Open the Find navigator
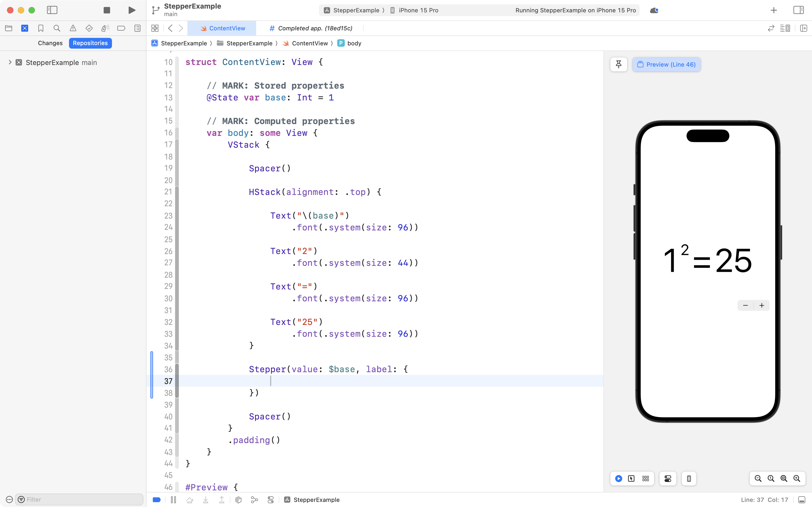 [x=57, y=28]
